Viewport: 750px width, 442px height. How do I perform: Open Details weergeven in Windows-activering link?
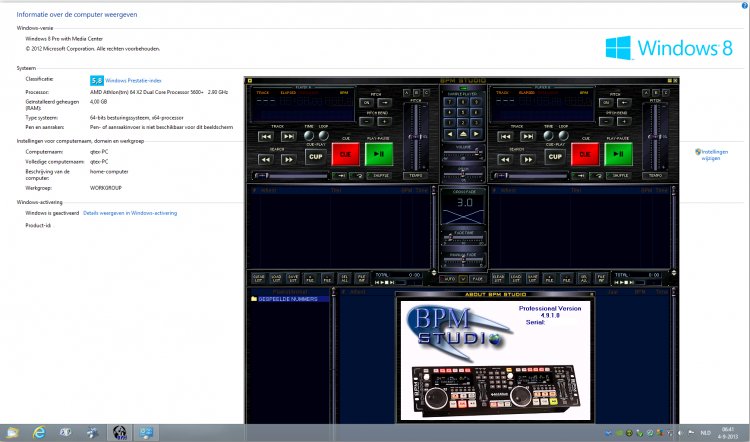pyautogui.click(x=130, y=213)
